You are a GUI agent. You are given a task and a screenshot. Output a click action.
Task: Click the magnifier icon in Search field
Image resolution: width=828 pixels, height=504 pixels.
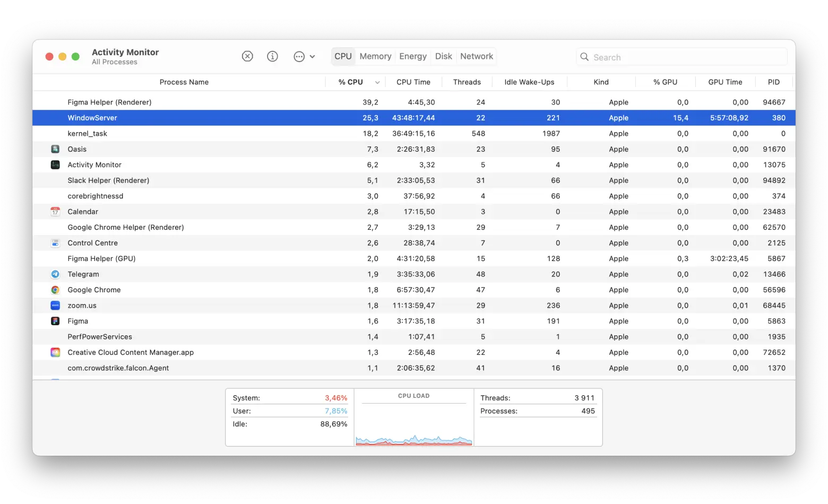(584, 57)
